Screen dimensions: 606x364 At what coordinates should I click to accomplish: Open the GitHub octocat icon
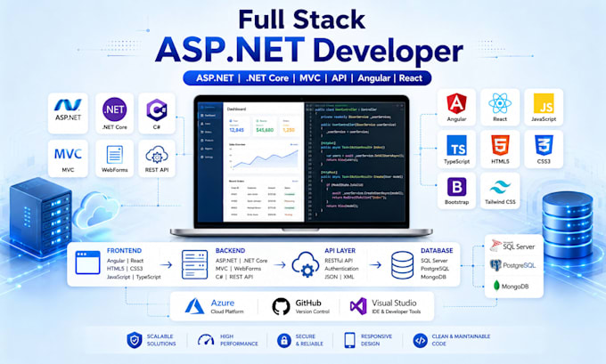coord(281,306)
